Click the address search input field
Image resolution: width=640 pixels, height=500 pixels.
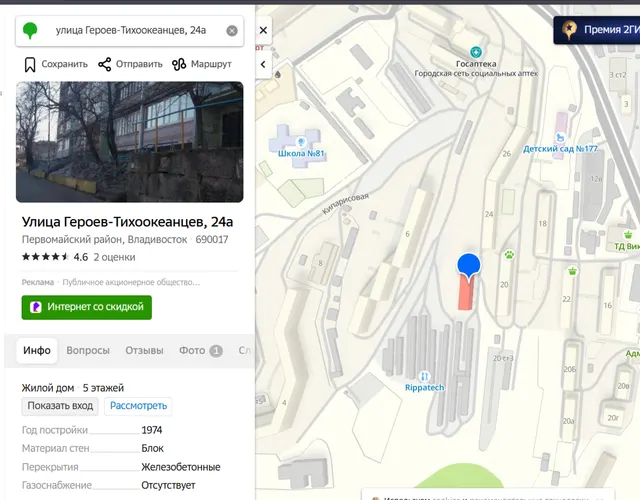(x=130, y=31)
